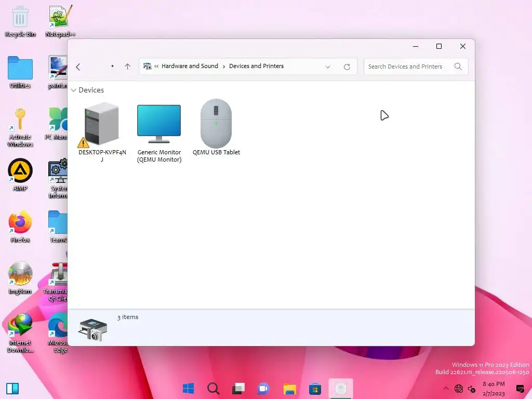
Task: Select the System Information desktop shortcut
Action: coord(58,179)
